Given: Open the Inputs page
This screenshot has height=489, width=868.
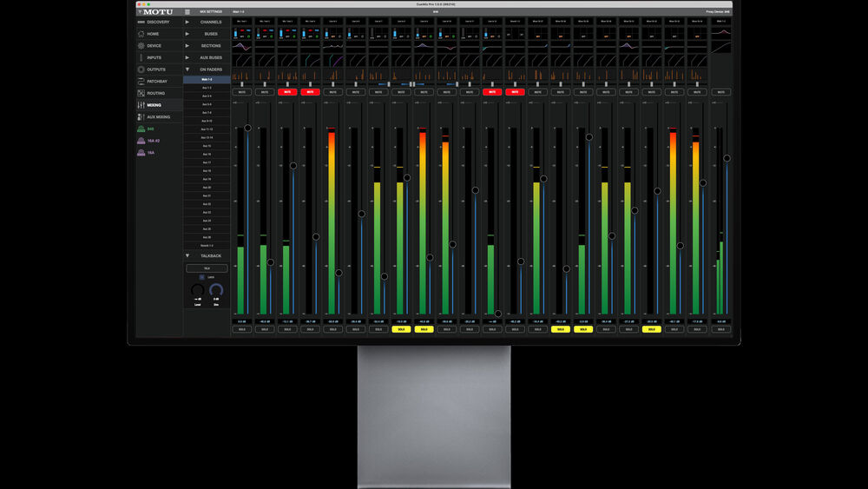Looking at the screenshot, I should tap(154, 57).
